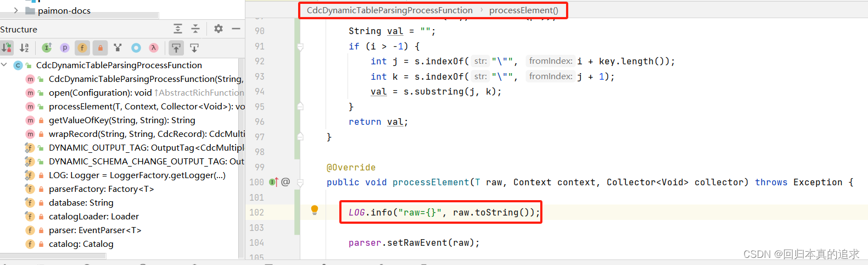Collapse the CdcDynamicTableParsingProcessFunction class node
The height and width of the screenshot is (265, 868).
pos(4,65)
